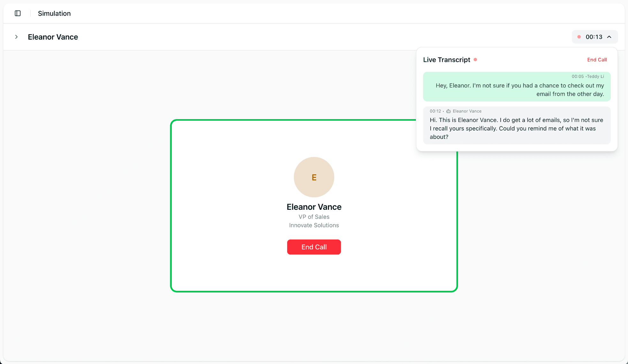Click the chevron-up icon in the timer pill

pos(609,37)
